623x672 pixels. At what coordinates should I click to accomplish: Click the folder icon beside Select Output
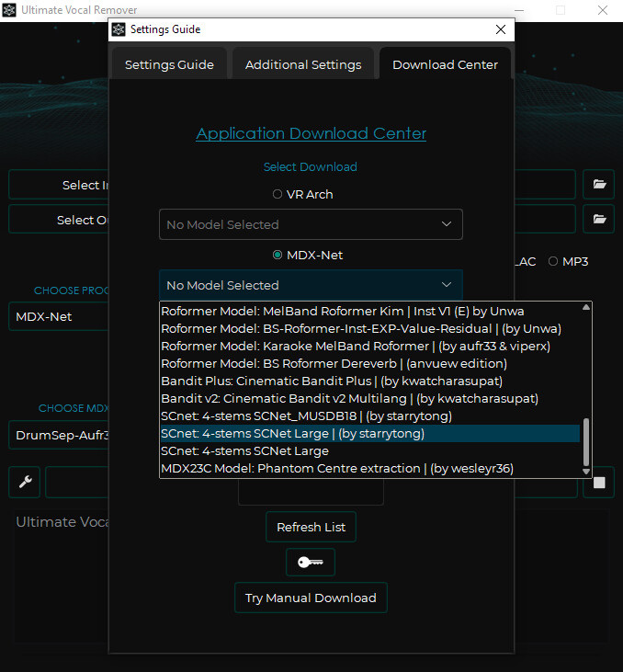click(599, 219)
